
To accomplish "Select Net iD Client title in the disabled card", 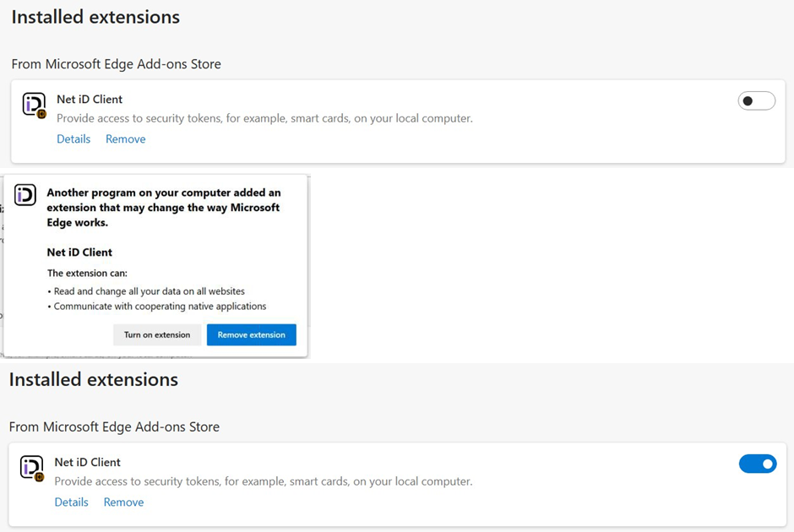I will click(90, 100).
